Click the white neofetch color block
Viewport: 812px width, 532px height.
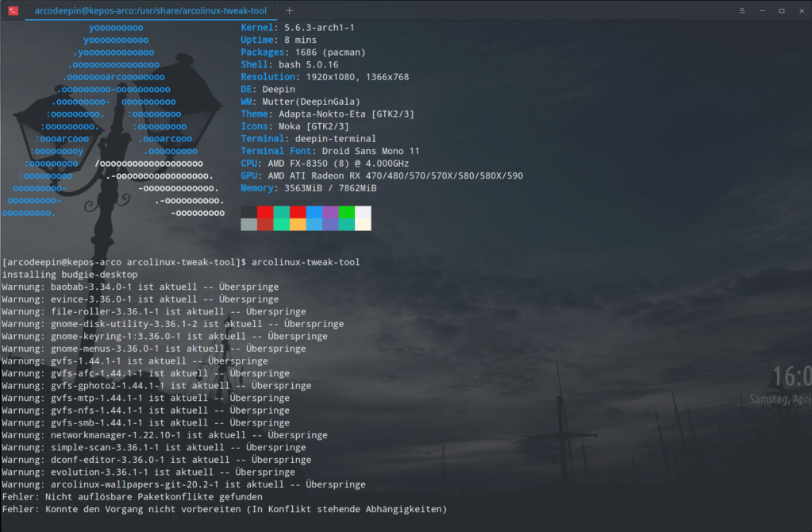(x=363, y=212)
